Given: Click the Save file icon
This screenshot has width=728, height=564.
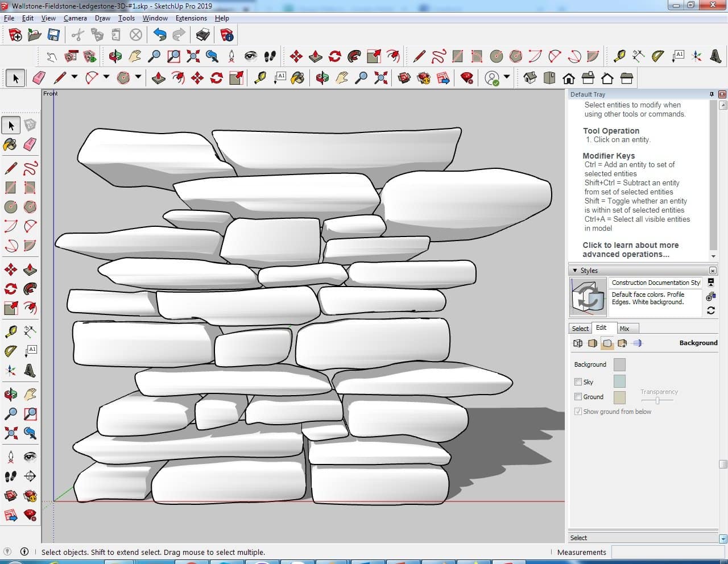Looking at the screenshot, I should tap(53, 35).
